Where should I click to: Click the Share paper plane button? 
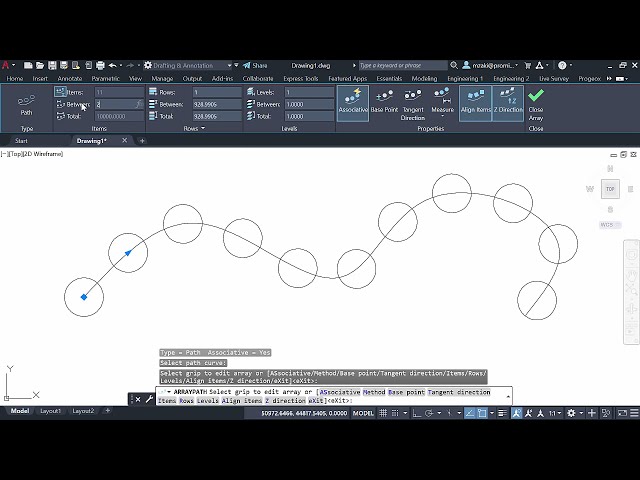click(x=255, y=65)
